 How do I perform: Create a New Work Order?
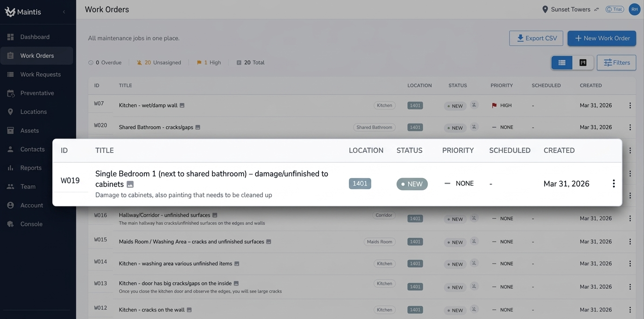click(x=602, y=38)
